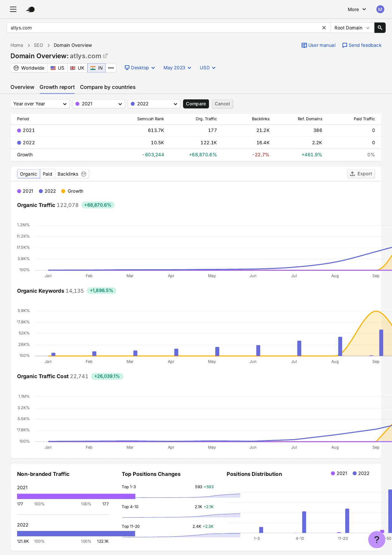Click the search magnifier button
Image resolution: width=392 pixels, height=555 pixels.
click(x=380, y=28)
